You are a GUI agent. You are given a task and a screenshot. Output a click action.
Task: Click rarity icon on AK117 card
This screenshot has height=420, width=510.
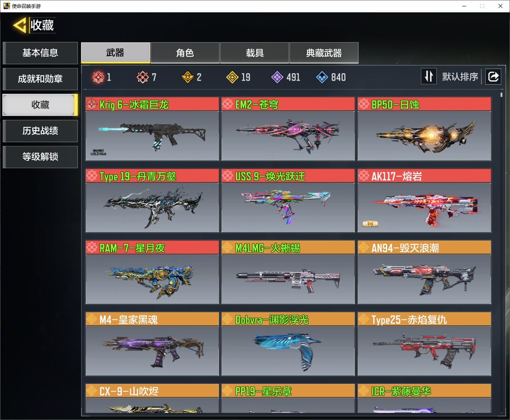point(364,176)
